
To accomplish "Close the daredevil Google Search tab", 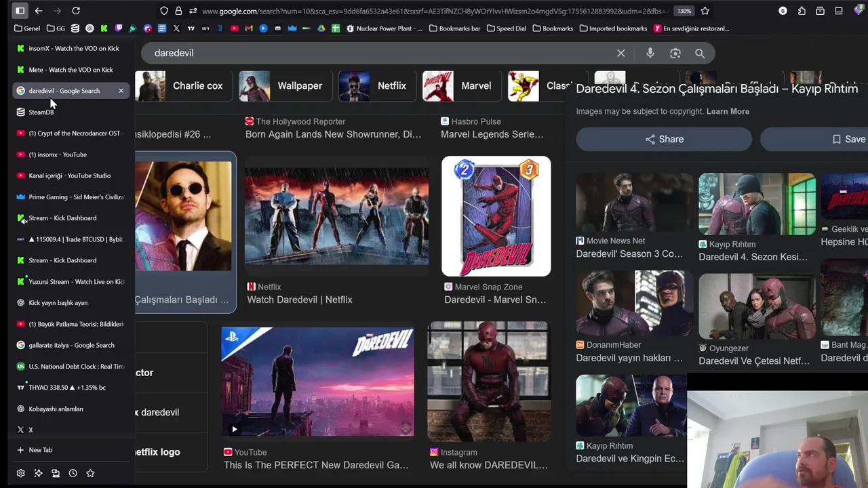I will tap(121, 91).
